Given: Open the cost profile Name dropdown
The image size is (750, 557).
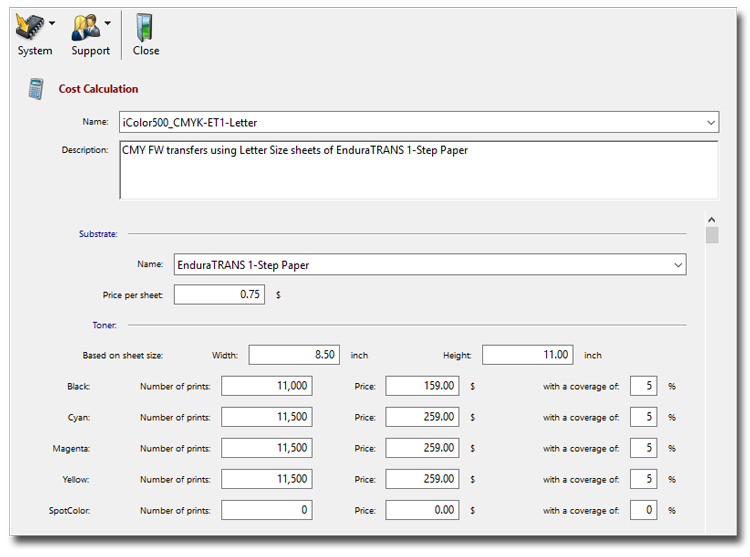Looking at the screenshot, I should click(711, 122).
